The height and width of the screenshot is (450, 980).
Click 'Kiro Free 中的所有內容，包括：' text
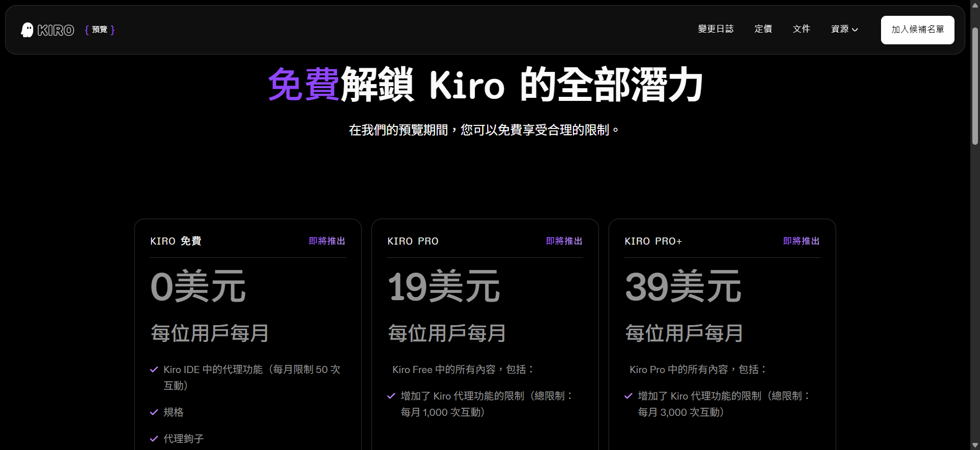click(x=463, y=369)
